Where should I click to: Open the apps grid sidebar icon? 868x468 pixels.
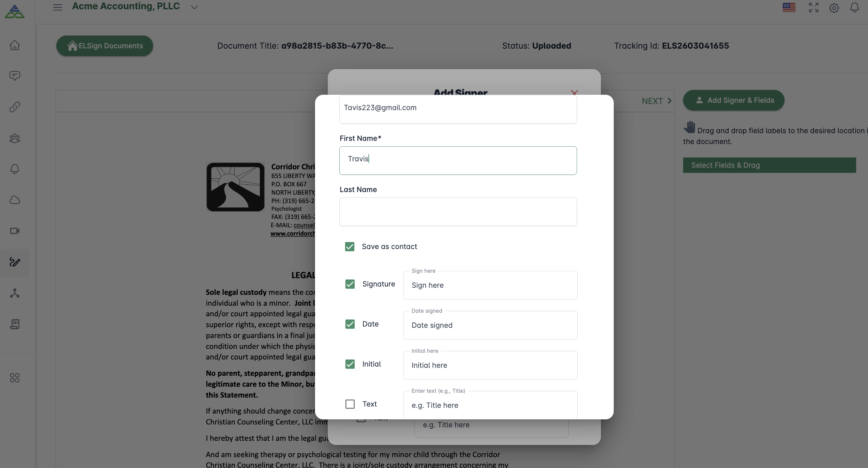(x=14, y=378)
